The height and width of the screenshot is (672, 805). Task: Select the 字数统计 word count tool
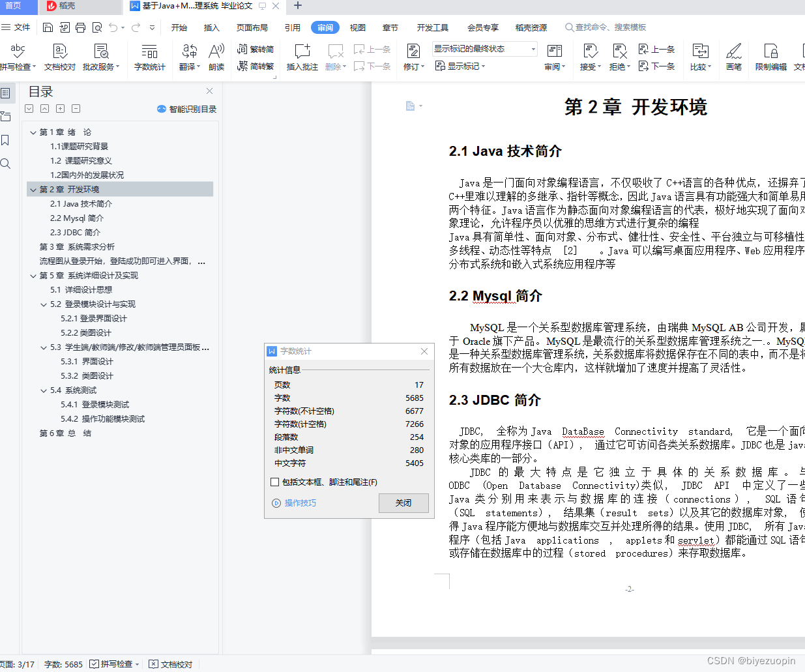pyautogui.click(x=149, y=57)
